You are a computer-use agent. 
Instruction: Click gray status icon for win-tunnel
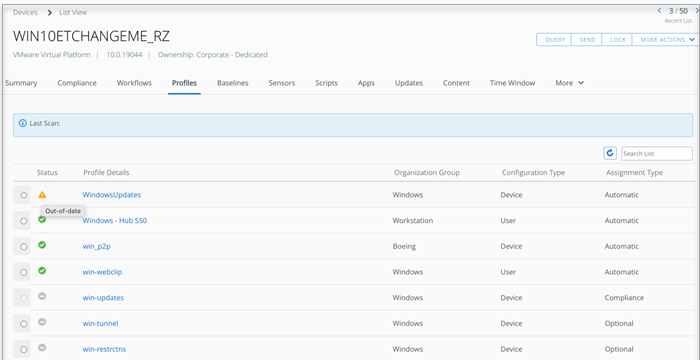[x=42, y=322]
